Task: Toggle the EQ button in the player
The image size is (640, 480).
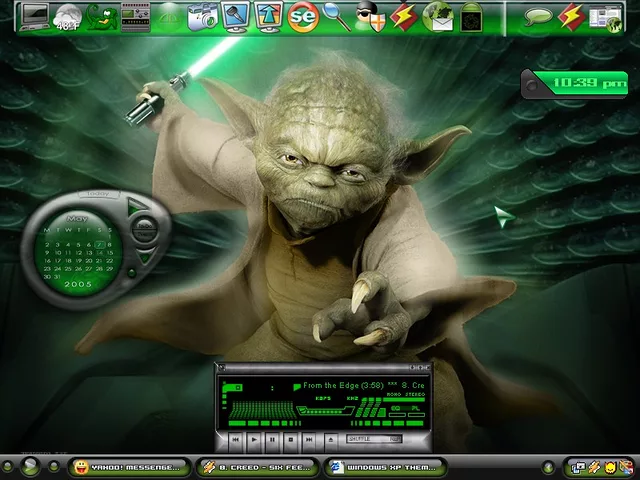Action: 397,409
